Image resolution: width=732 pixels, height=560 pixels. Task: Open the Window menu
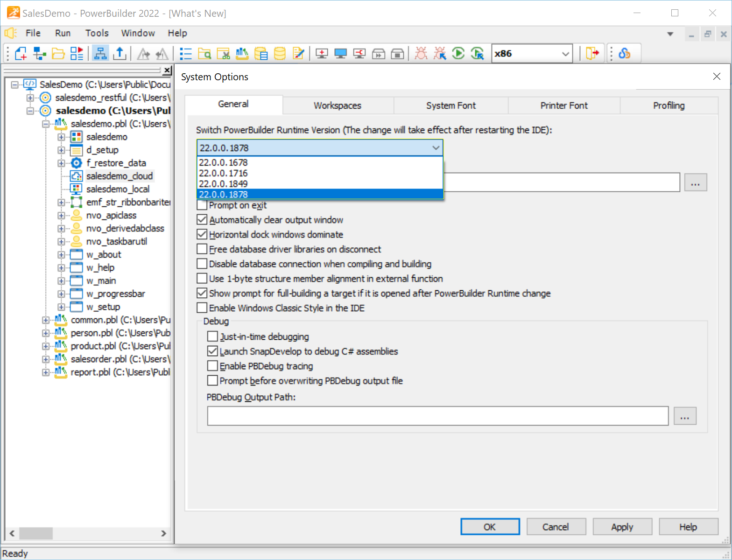pyautogui.click(x=138, y=33)
